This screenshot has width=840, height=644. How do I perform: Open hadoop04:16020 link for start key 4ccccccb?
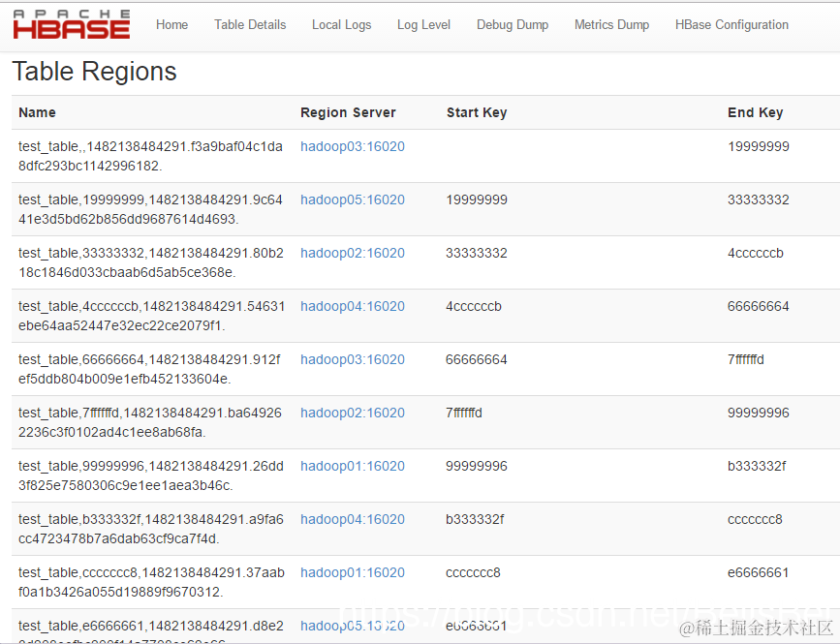(x=353, y=306)
